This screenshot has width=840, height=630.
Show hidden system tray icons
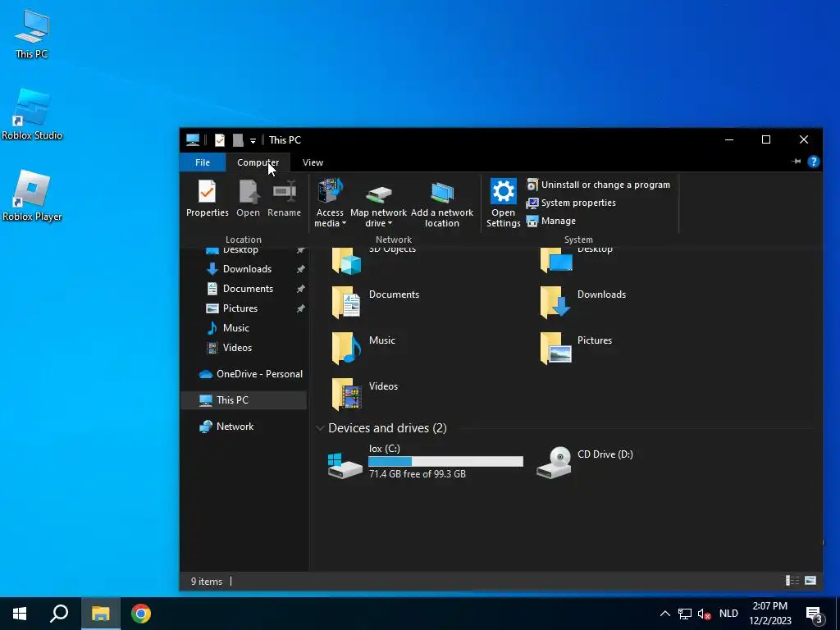(x=664, y=614)
